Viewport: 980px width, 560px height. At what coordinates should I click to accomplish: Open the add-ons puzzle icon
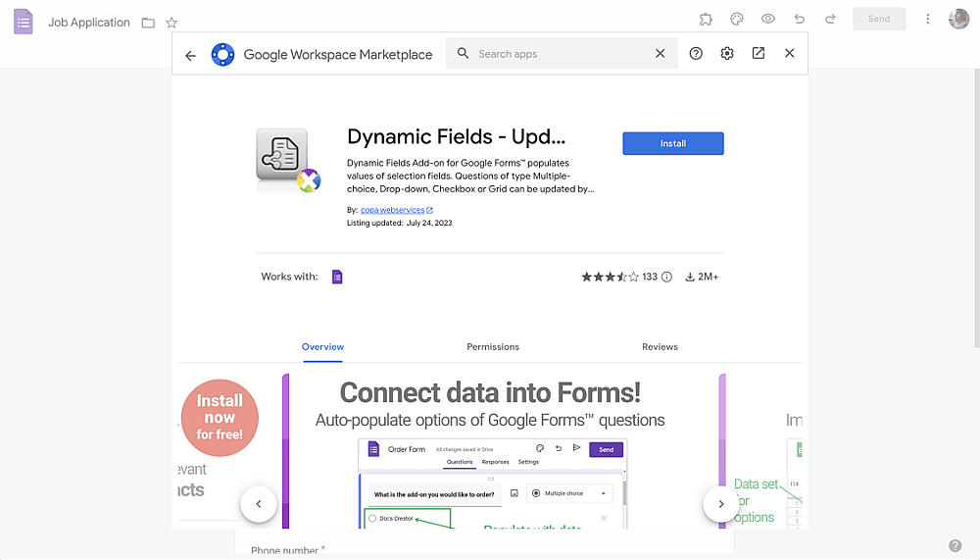click(x=706, y=20)
